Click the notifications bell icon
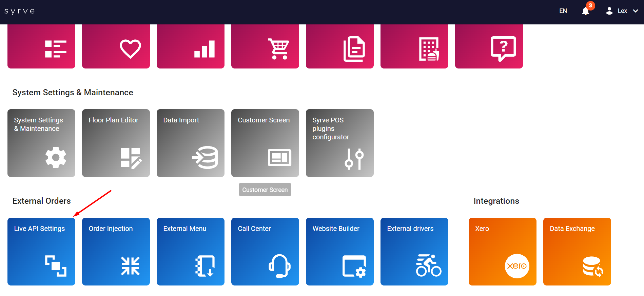Screen dimensions: 644x296 (x=586, y=11)
